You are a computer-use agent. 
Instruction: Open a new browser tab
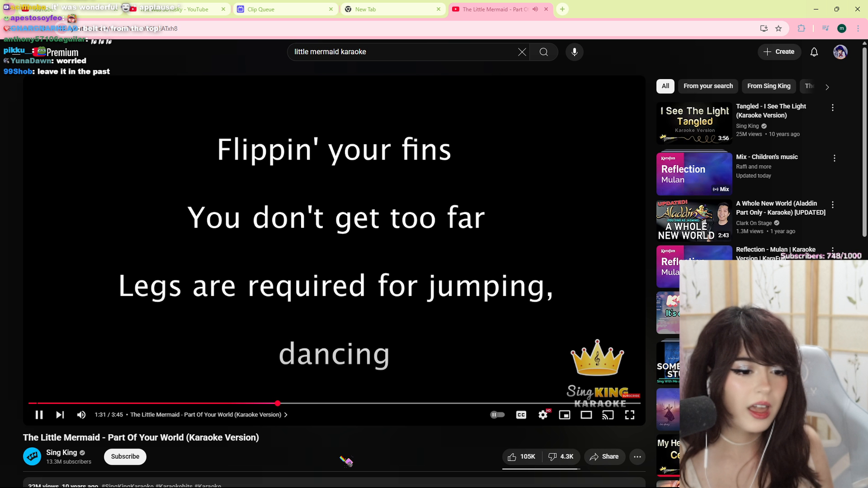(x=563, y=9)
